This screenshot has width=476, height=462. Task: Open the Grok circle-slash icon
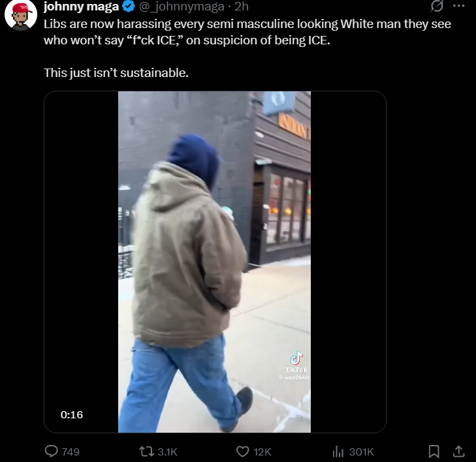pos(437,6)
